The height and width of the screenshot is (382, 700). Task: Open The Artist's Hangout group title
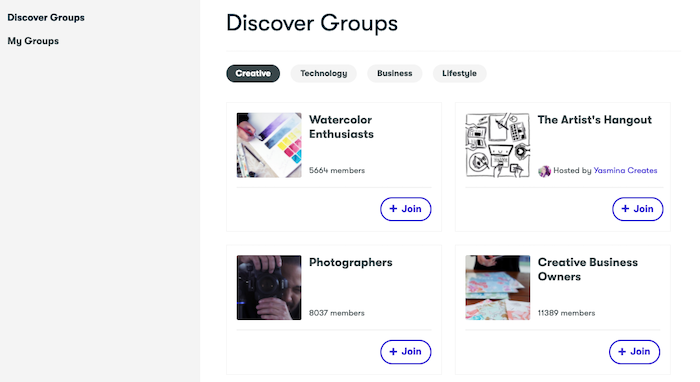coord(595,120)
